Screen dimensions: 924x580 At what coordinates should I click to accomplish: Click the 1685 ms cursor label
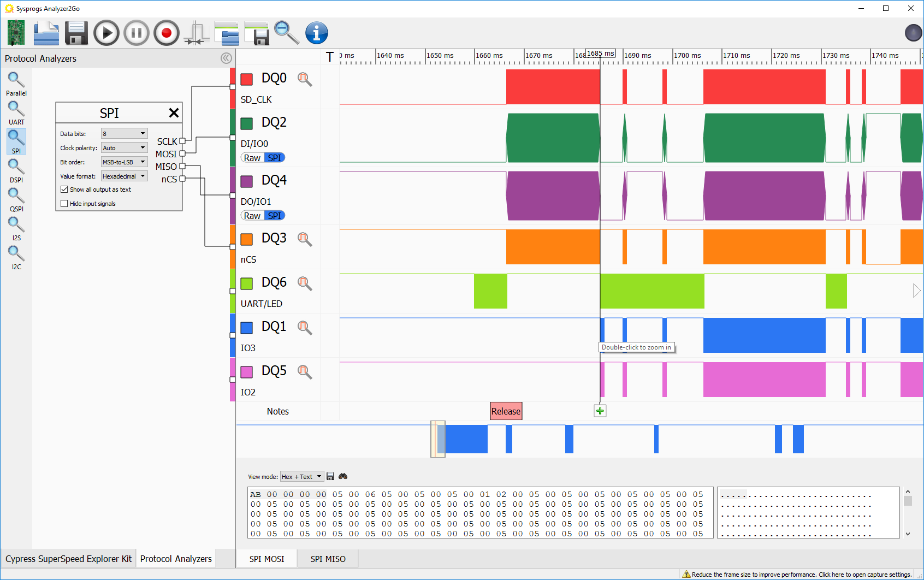pyautogui.click(x=601, y=54)
